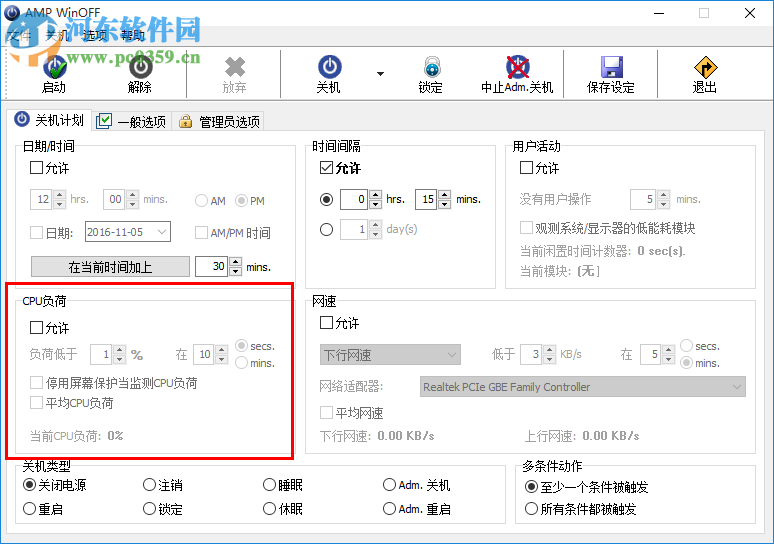Image resolution: width=774 pixels, height=544 pixels.
Task: Select 至少一个条件被触发 option
Action: [531, 487]
